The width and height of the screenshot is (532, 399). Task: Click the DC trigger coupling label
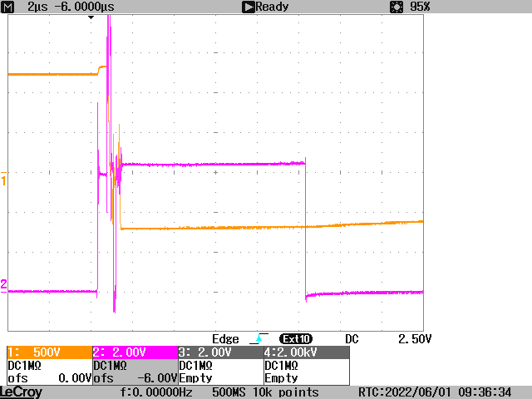coord(352,339)
